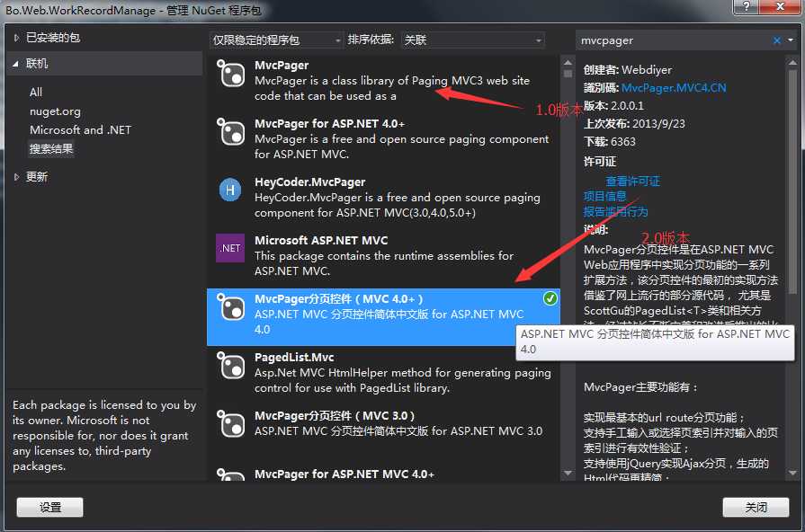Click the package list scrollbar up arrow
This screenshot has height=532, width=805.
point(568,63)
